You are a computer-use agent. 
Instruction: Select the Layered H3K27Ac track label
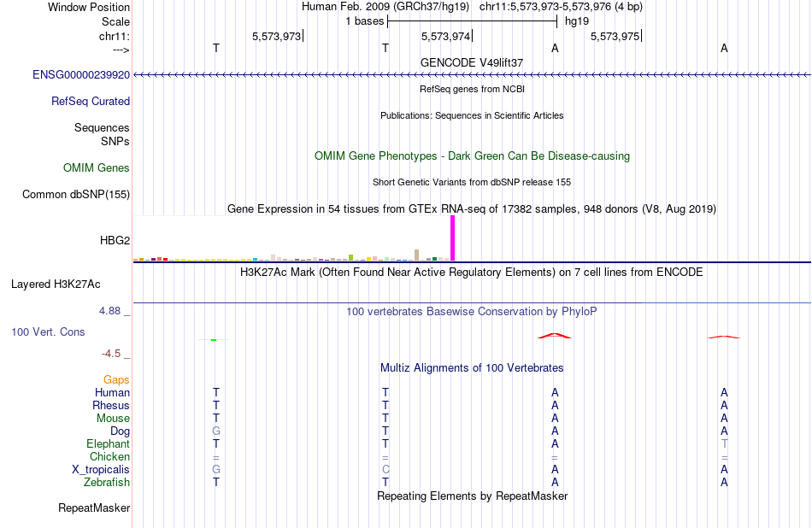[56, 285]
